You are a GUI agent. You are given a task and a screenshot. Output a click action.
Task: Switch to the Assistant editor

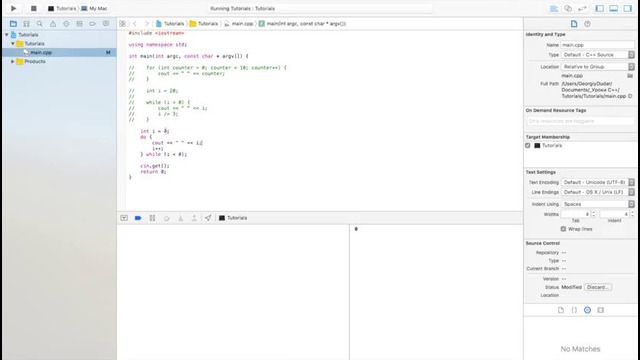point(568,8)
